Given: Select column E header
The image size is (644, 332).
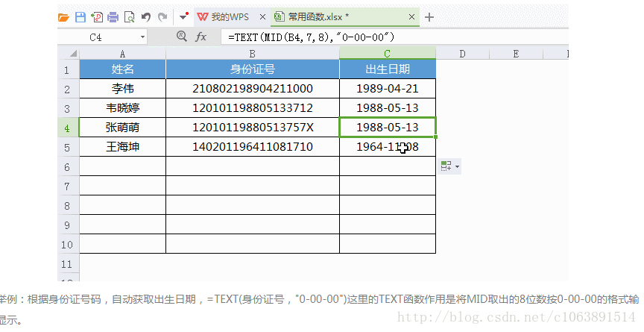Looking at the screenshot, I should (x=516, y=54).
